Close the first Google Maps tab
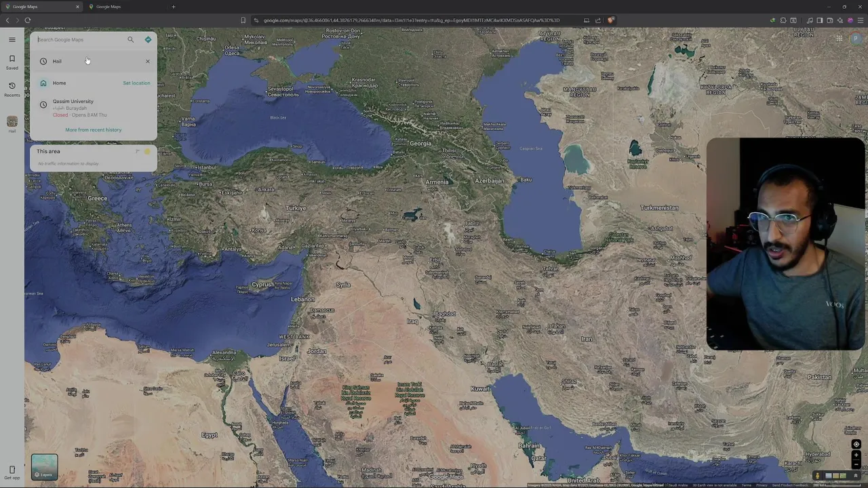This screenshot has height=488, width=868. (77, 7)
